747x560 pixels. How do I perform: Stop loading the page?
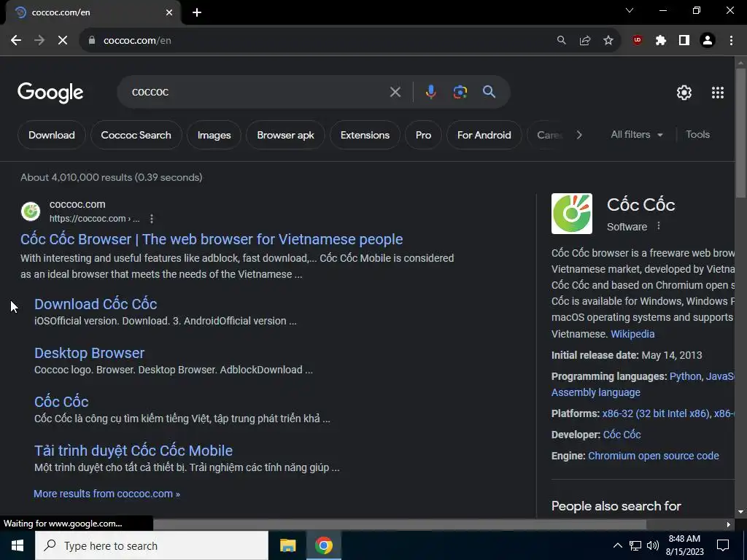[x=63, y=41]
